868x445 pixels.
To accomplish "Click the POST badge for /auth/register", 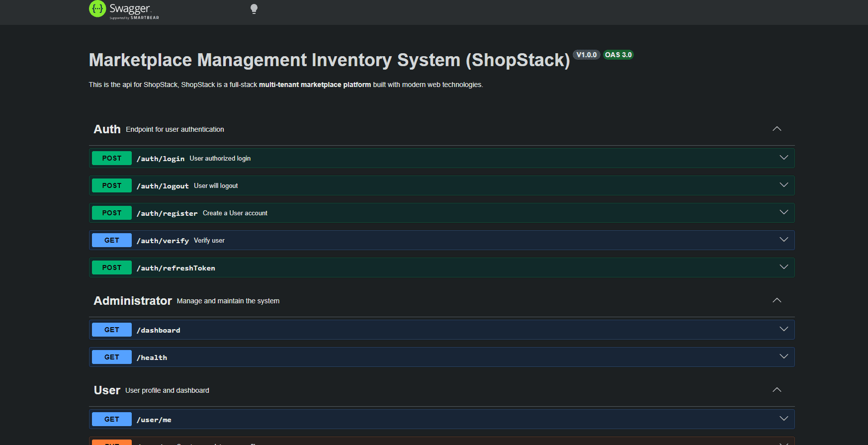I will [x=112, y=213].
